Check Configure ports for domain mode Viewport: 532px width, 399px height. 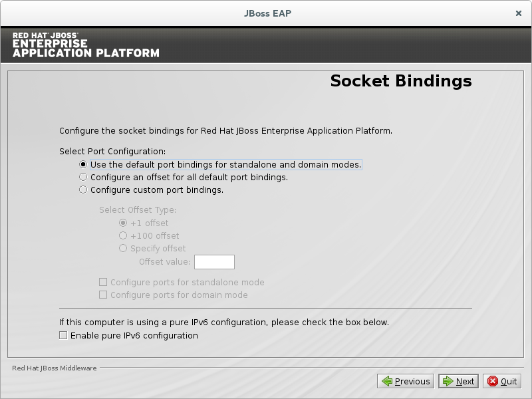103,295
